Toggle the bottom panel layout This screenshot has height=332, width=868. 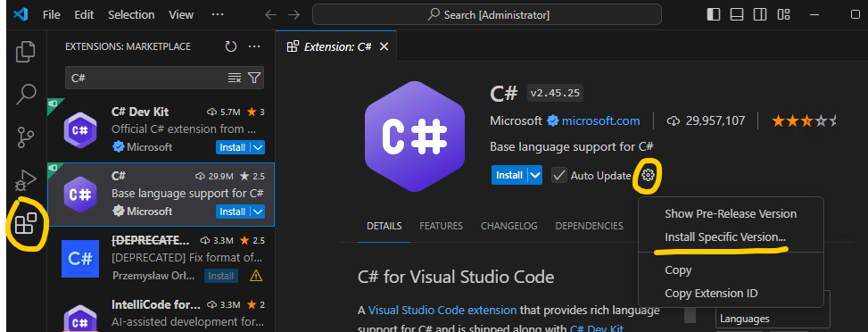[737, 14]
